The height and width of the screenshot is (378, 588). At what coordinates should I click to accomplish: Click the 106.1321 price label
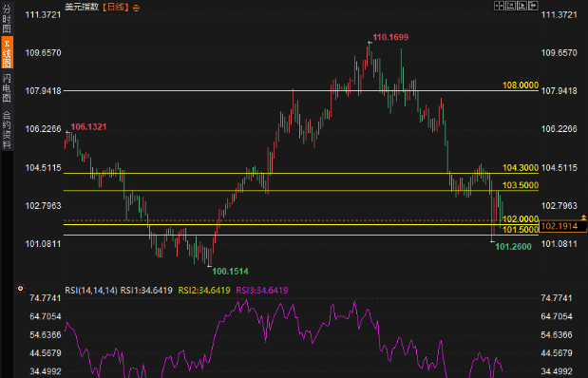pos(88,126)
